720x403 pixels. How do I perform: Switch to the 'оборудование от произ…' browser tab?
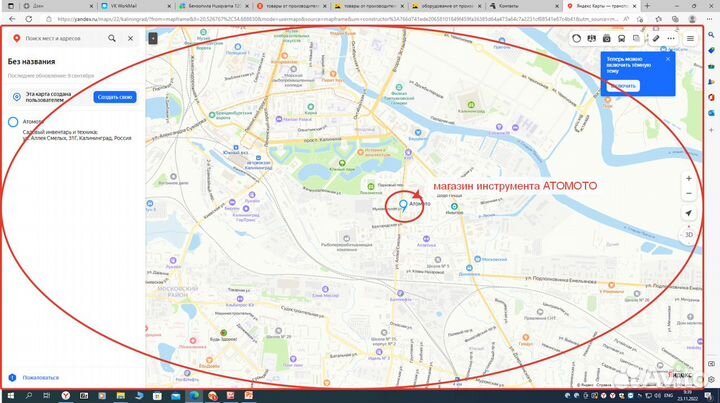click(x=446, y=6)
